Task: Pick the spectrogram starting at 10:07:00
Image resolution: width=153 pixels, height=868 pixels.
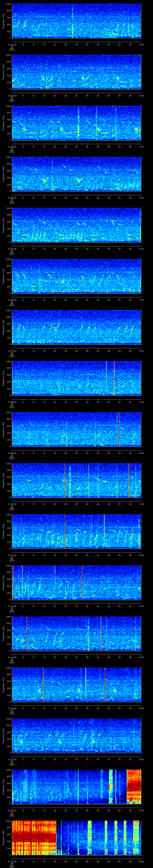Action: click(76, 327)
